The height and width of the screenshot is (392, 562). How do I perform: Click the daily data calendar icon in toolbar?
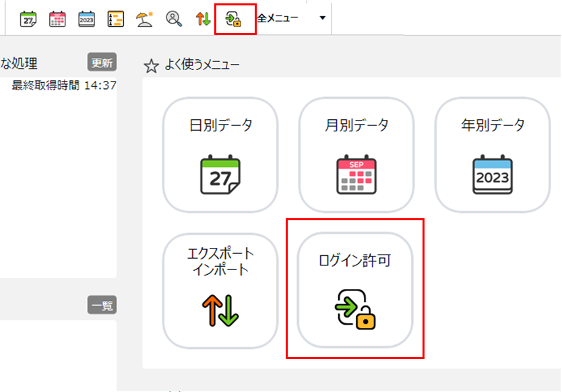[x=28, y=19]
